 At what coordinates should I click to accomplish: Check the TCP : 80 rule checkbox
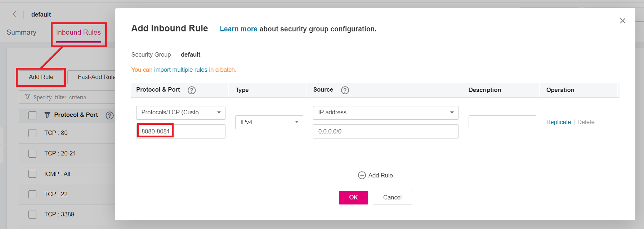click(x=32, y=133)
